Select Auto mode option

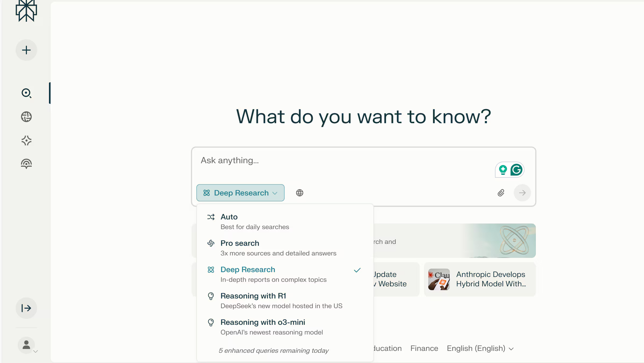click(x=285, y=222)
